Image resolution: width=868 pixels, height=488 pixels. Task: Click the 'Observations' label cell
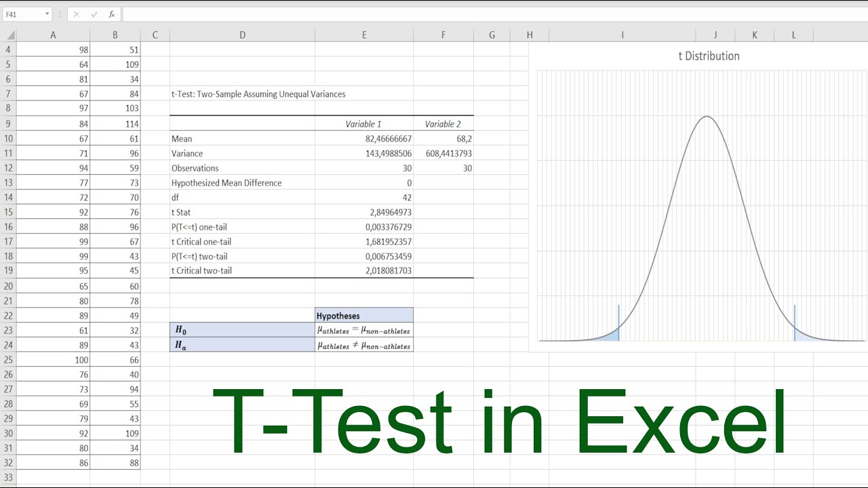point(242,168)
